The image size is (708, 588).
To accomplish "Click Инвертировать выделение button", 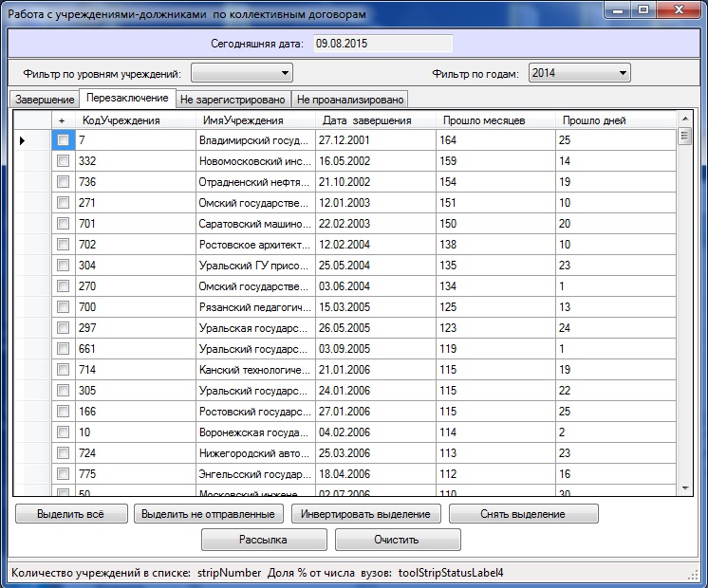I will coord(365,514).
